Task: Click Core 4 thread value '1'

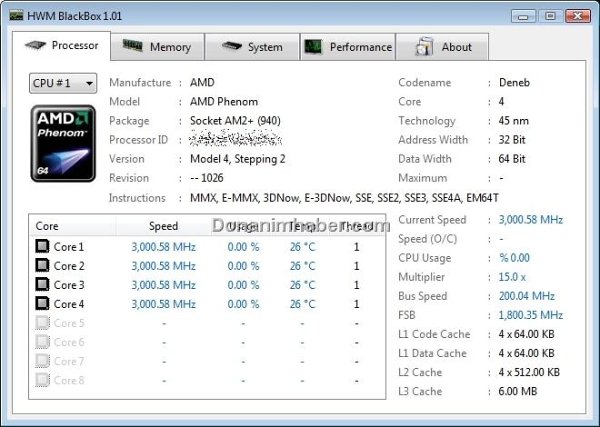Action: pyautogui.click(x=356, y=305)
